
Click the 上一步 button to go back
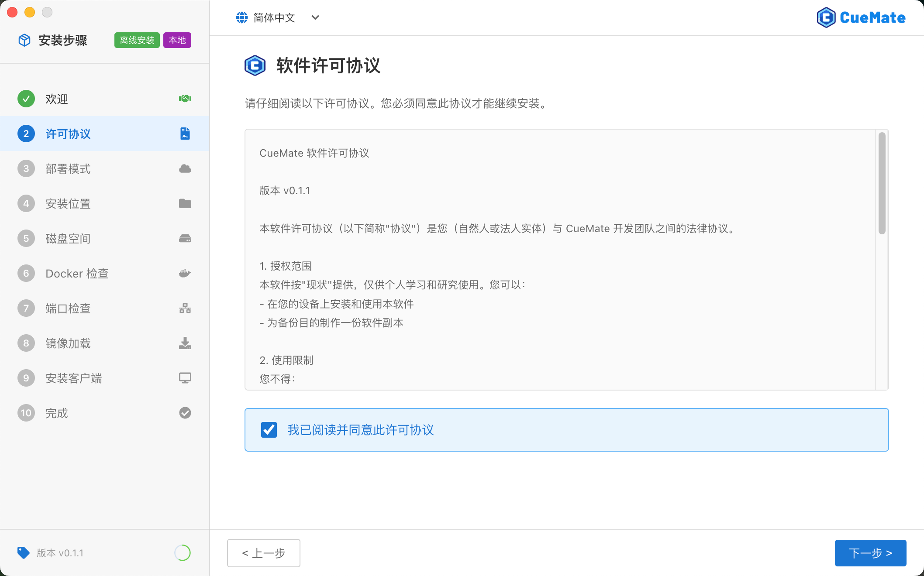(x=263, y=553)
